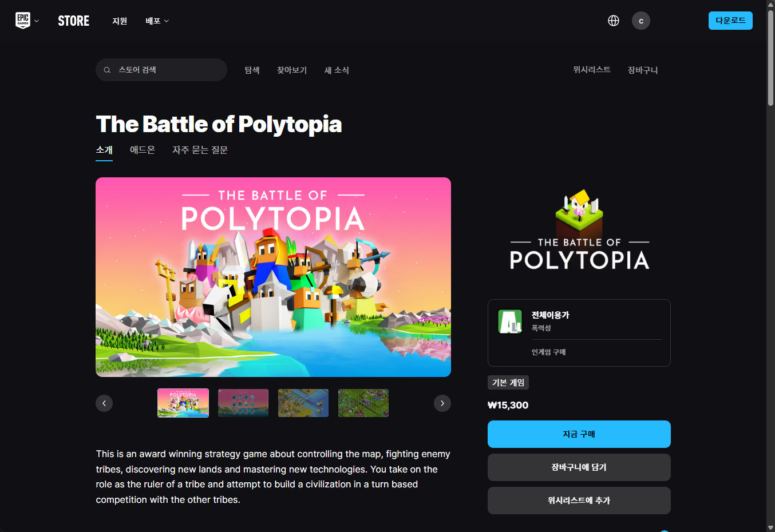
Task: Open the STORE home link
Action: click(74, 21)
